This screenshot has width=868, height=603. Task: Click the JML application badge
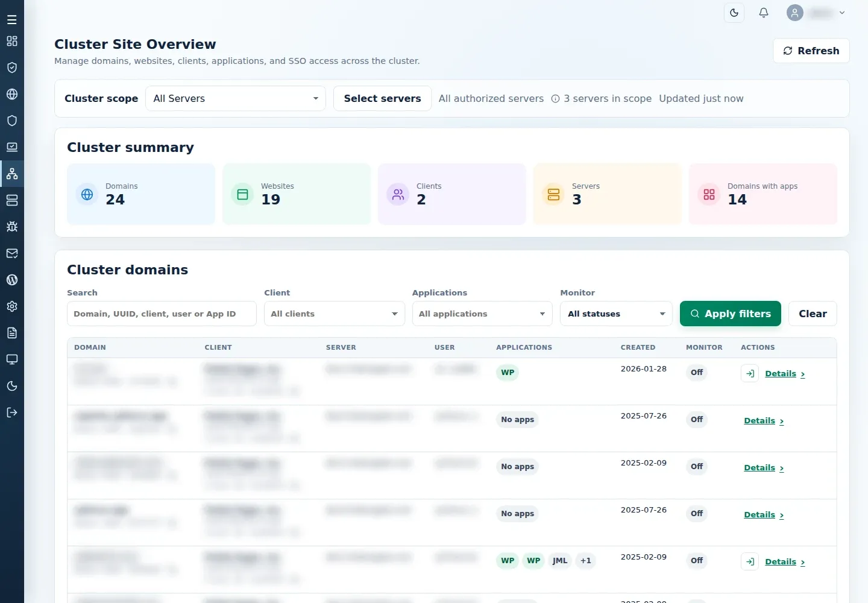point(560,561)
